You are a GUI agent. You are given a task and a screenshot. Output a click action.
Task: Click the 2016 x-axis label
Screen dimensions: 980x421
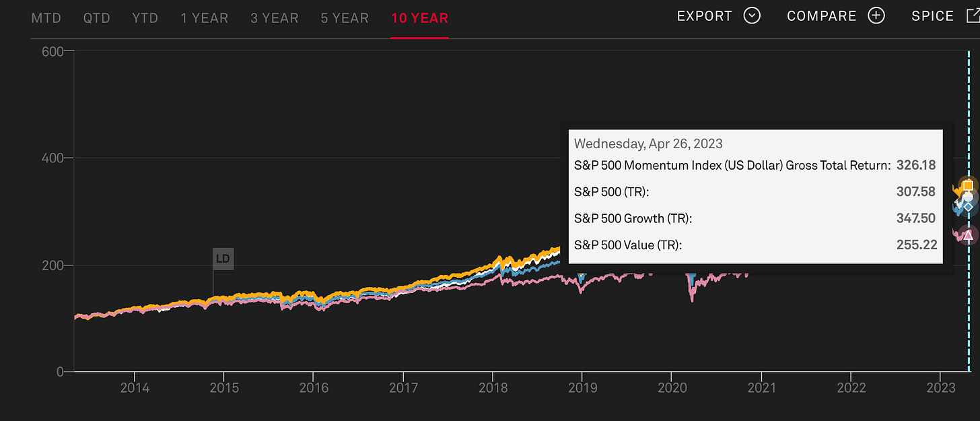click(314, 387)
